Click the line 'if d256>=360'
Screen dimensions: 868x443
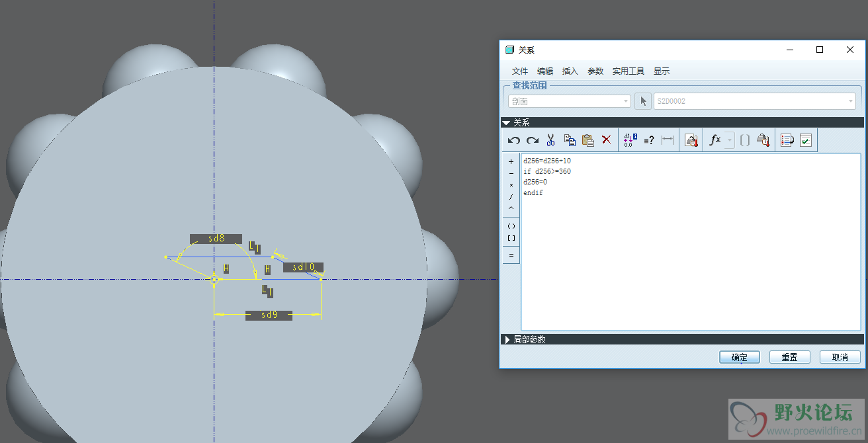pos(547,171)
